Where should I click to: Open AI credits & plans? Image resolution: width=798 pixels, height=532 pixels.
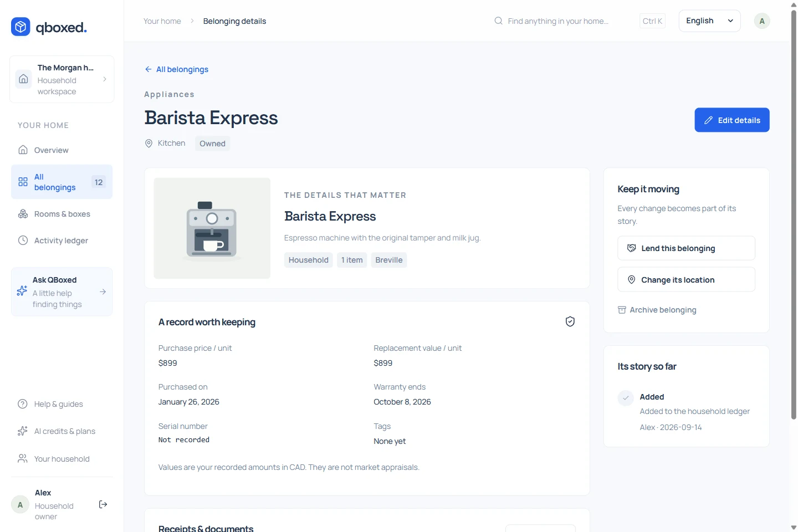(62, 431)
